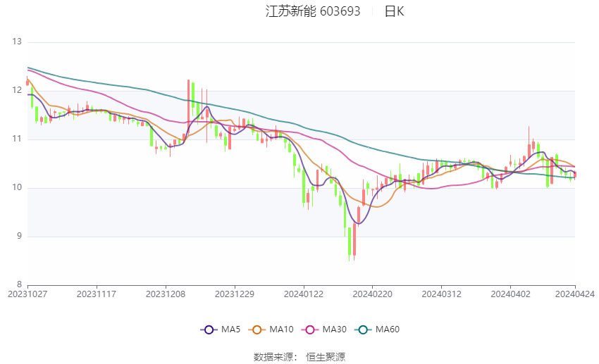599x364 pixels.
Task: Select the 20240424 x-axis date marker
Action: [575, 294]
